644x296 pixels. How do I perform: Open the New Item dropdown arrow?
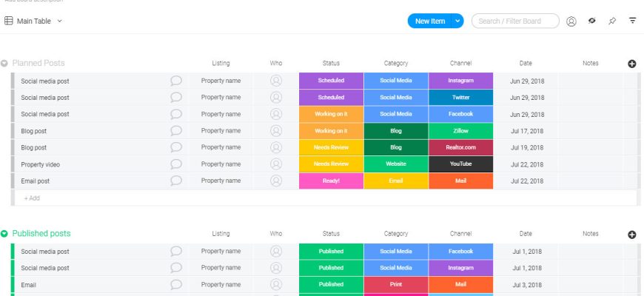tap(457, 21)
